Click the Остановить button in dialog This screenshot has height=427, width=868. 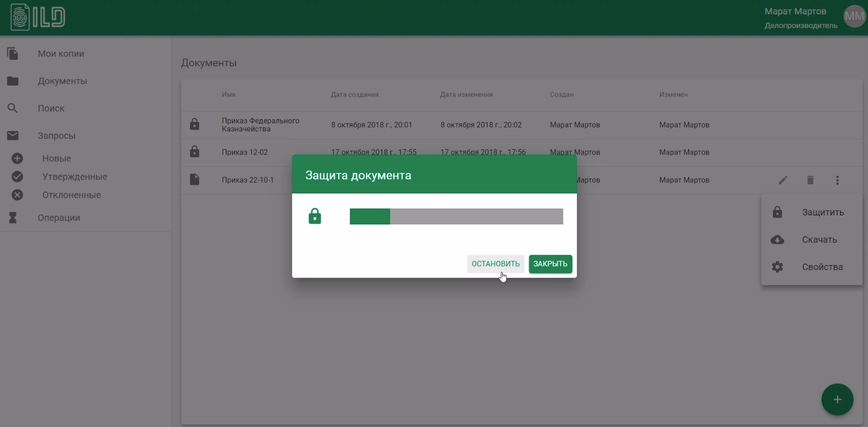click(495, 263)
